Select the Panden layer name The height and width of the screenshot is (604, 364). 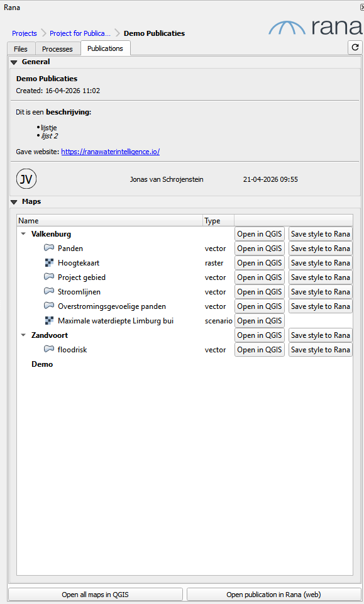click(70, 249)
